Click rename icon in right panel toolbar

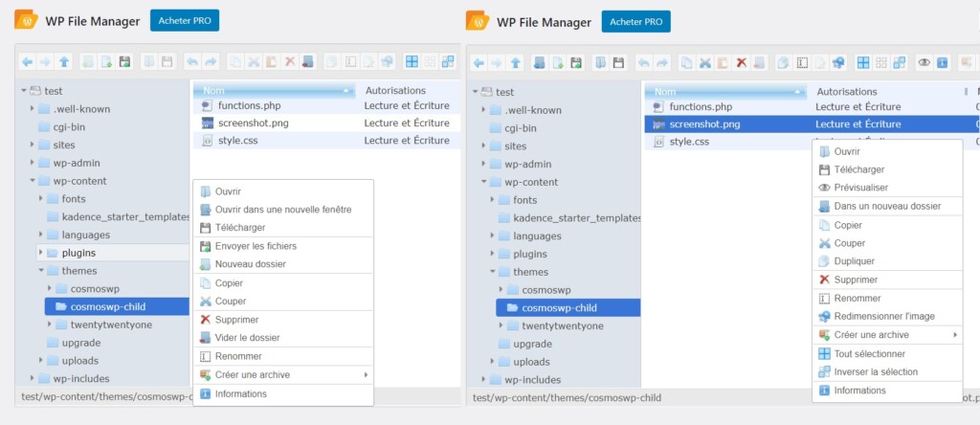pyautogui.click(x=802, y=63)
